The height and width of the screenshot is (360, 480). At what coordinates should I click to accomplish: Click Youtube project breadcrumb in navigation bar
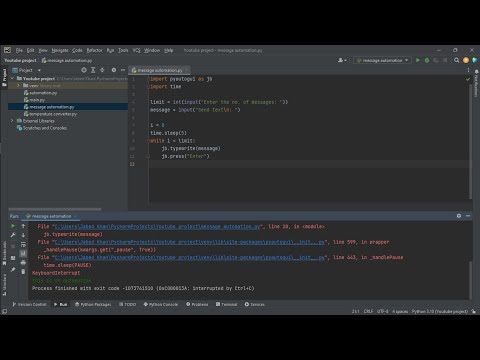[x=20, y=60]
